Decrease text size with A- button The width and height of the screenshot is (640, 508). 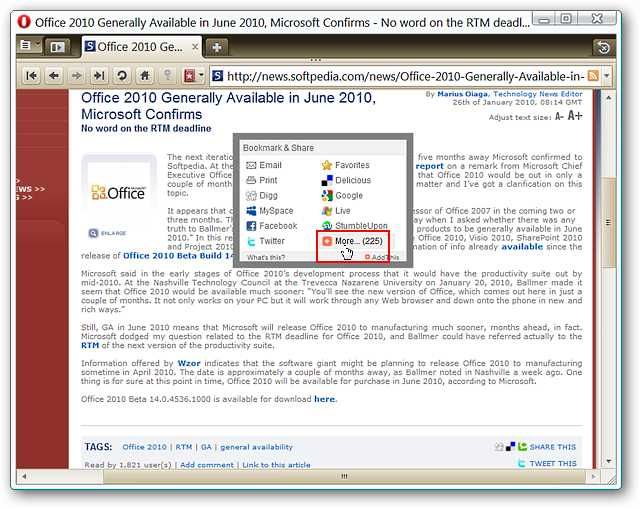(559, 117)
